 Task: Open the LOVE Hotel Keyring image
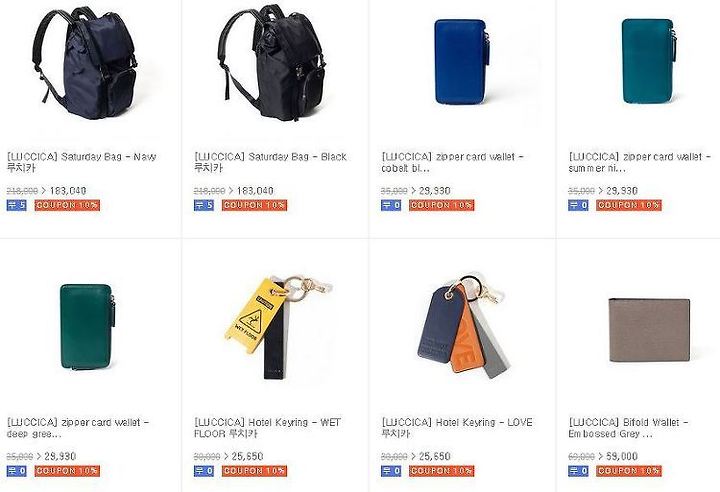[x=460, y=327]
